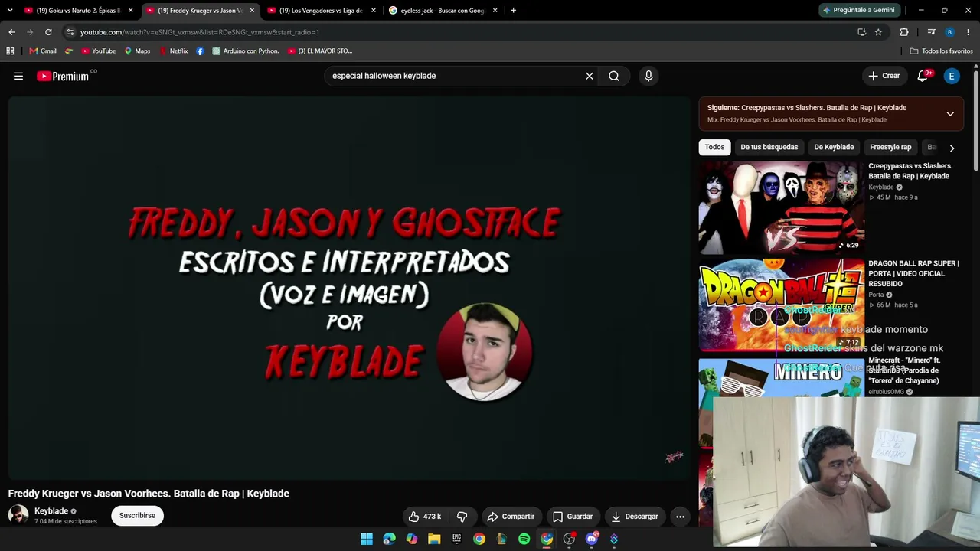
Task: Open the Chrome extensions puzzle icon
Action: pos(904,32)
